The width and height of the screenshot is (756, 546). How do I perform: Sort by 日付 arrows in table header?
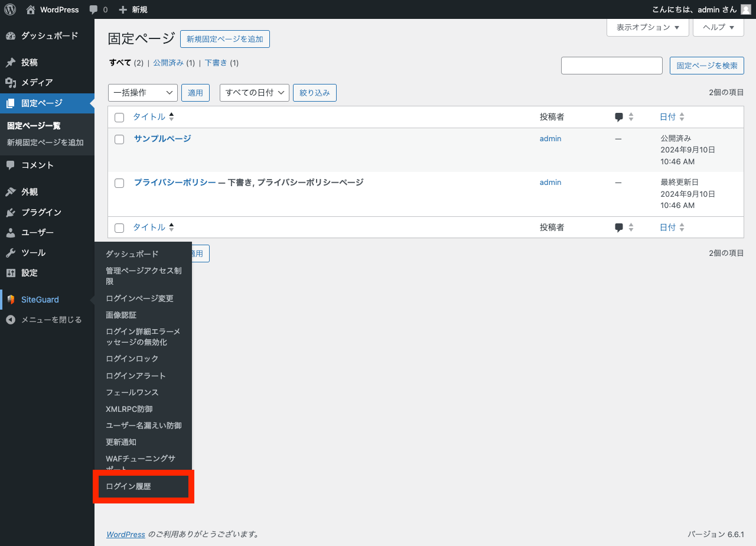[682, 117]
